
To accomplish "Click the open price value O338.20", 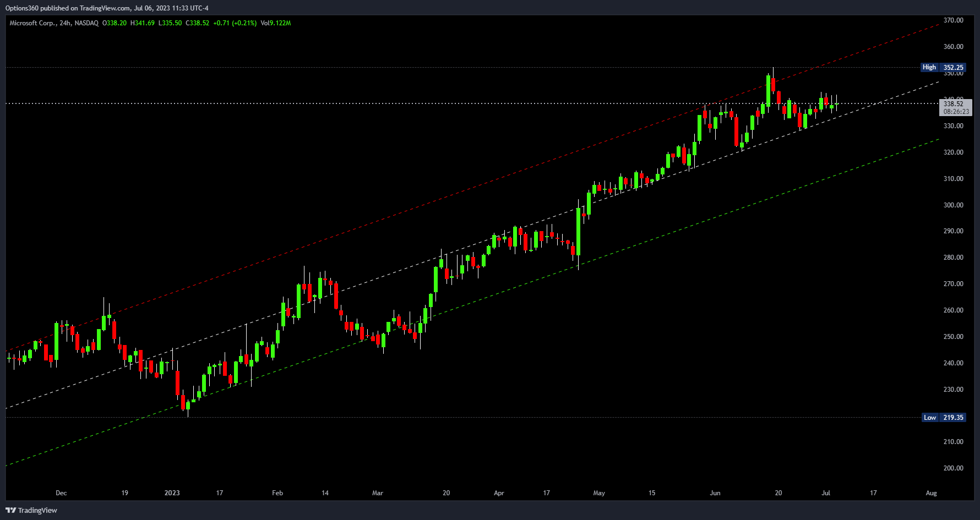I will [x=115, y=23].
